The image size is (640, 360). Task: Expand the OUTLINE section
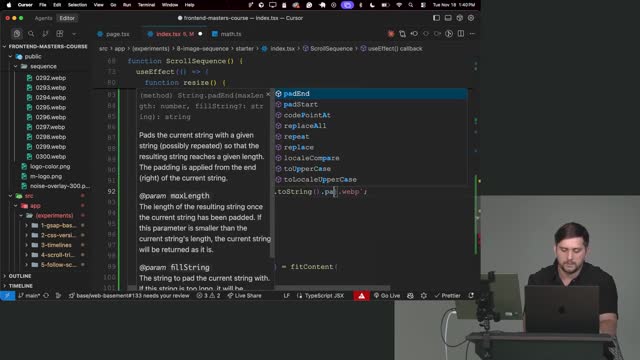coord(20,276)
